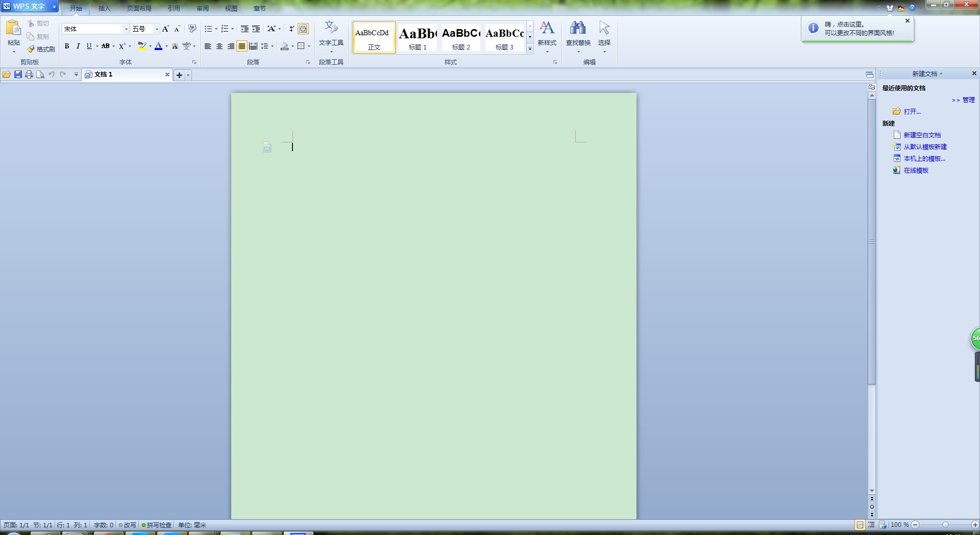Click the zoom slider handle in status bar
980x535 pixels.
tap(945, 525)
